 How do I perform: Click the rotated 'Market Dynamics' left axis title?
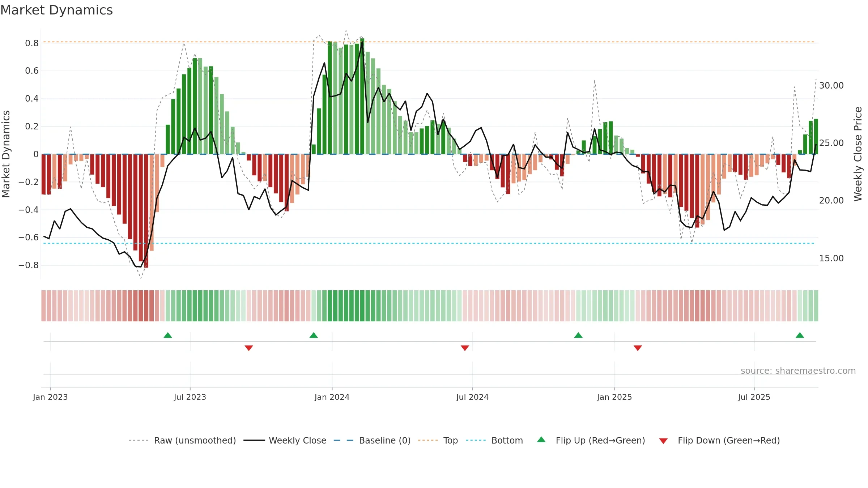6,154
